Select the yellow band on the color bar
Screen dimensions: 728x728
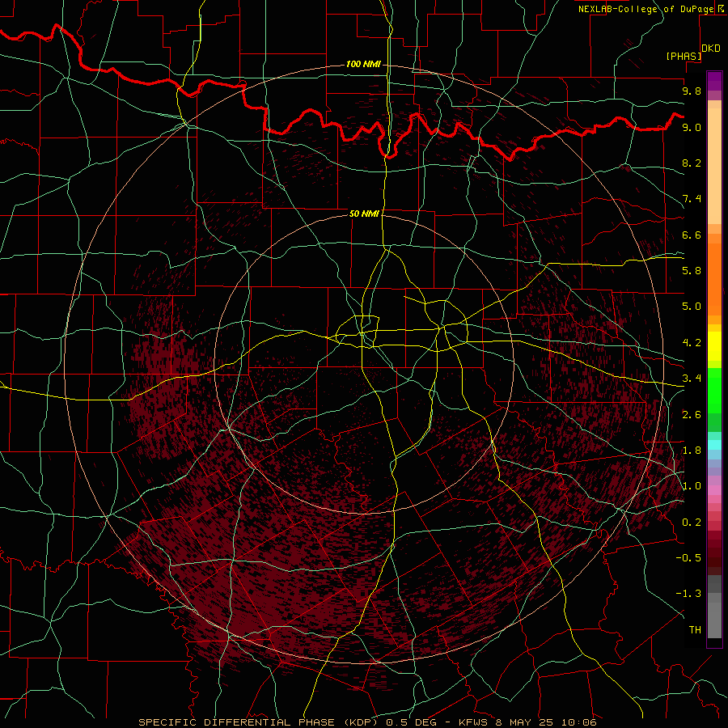coord(714,346)
